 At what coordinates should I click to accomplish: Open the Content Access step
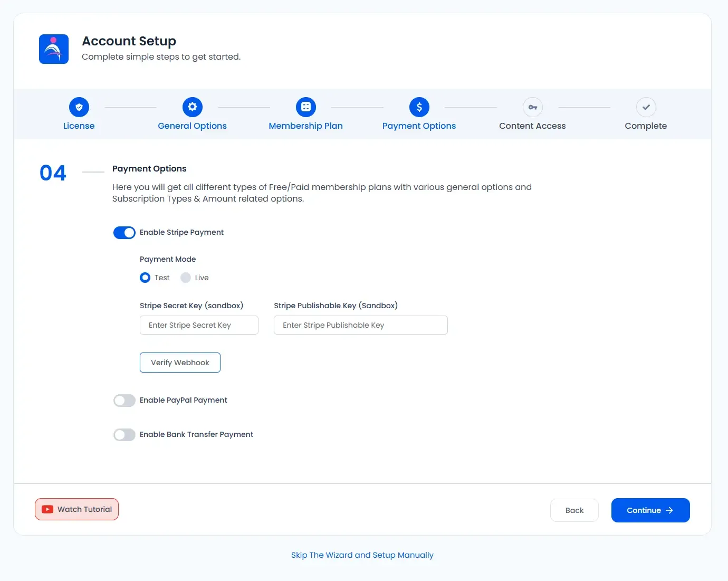[x=532, y=126]
